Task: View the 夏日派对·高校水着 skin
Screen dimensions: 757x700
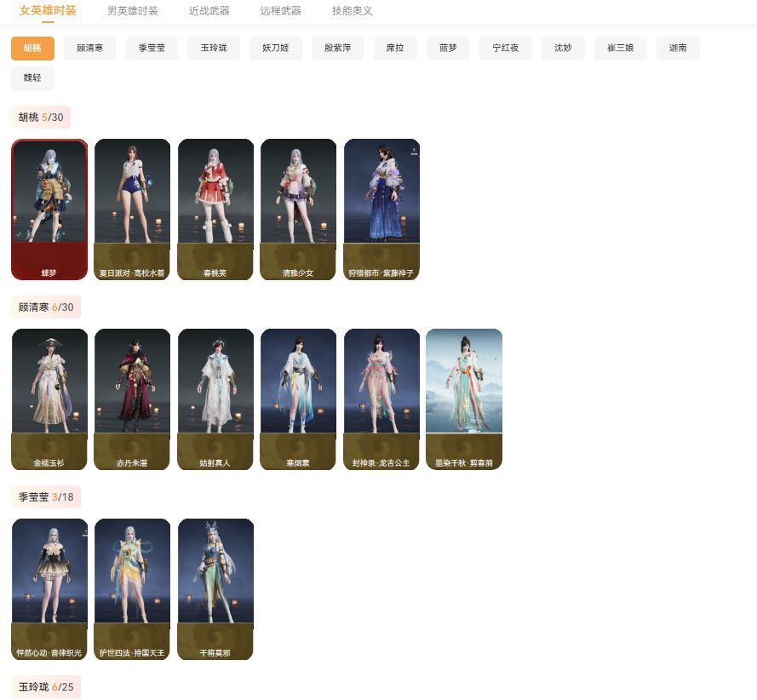Action: click(x=132, y=209)
